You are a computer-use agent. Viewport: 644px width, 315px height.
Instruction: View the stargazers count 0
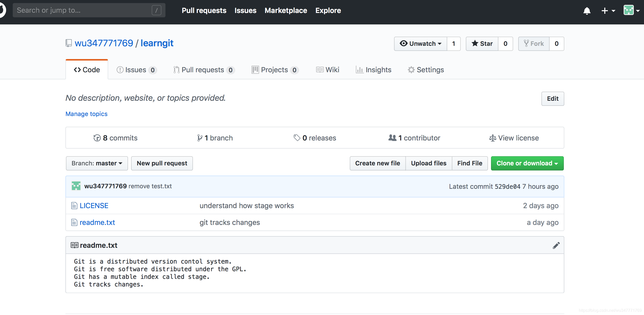(x=505, y=44)
